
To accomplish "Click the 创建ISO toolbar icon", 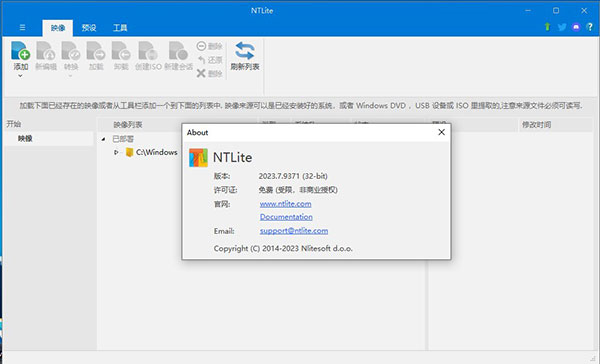I will (x=148, y=51).
